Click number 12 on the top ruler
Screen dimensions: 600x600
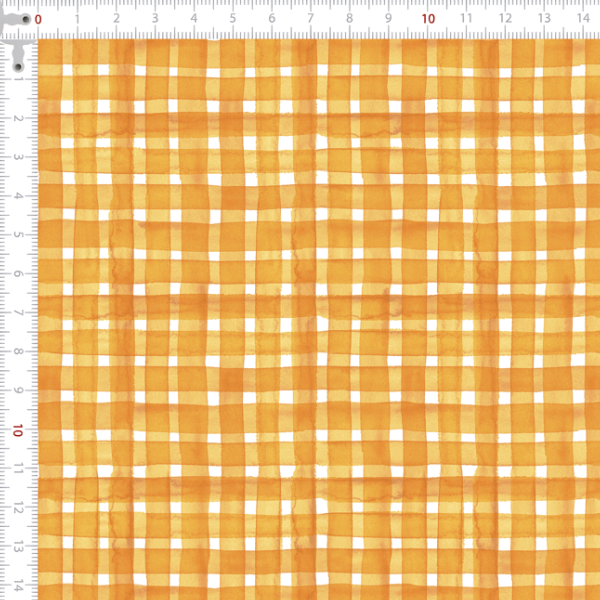[x=505, y=18]
